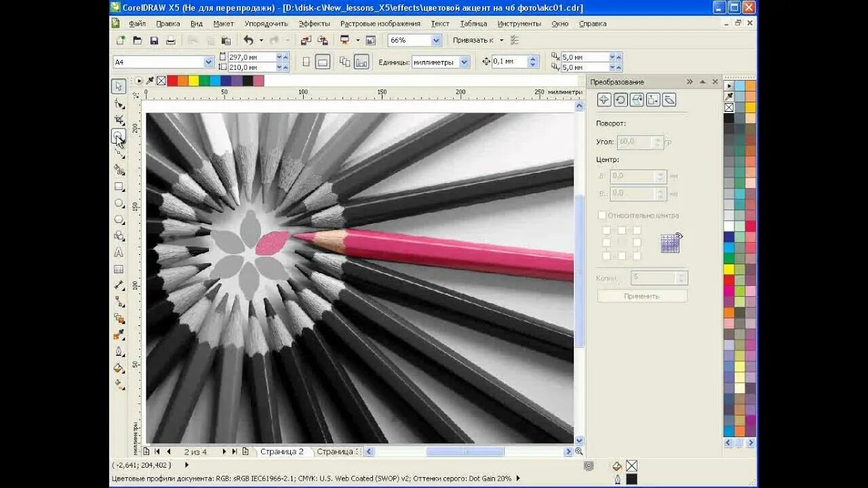Select the Ellipse tool
Viewport: 868px width, 488px height.
pyautogui.click(x=119, y=203)
